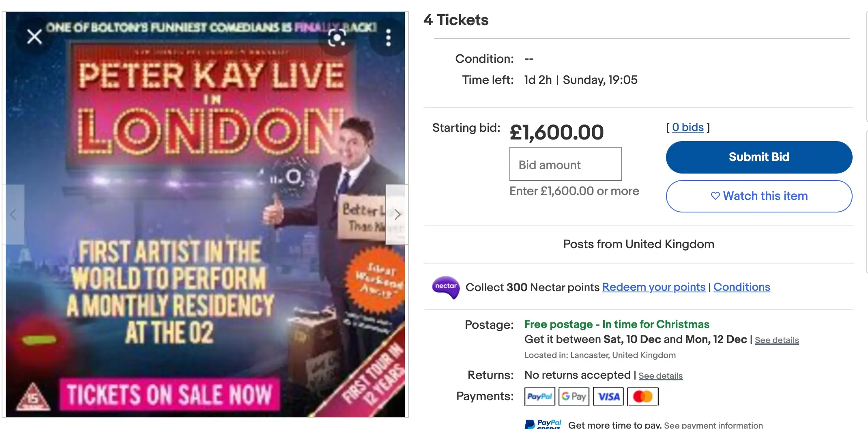Click Redeem your points
Image resolution: width=868 pixels, height=429 pixels.
653,287
